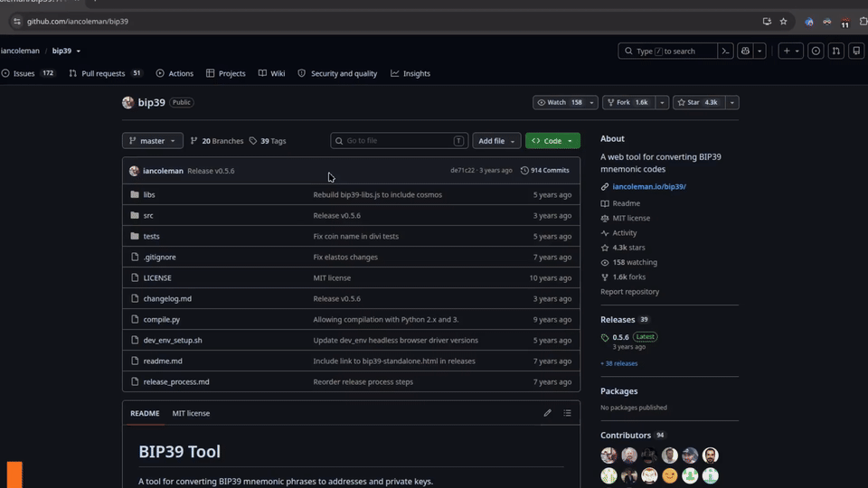The width and height of the screenshot is (868, 488).
Task: Click the red calendar extension icon in toolbar
Action: click(x=844, y=22)
